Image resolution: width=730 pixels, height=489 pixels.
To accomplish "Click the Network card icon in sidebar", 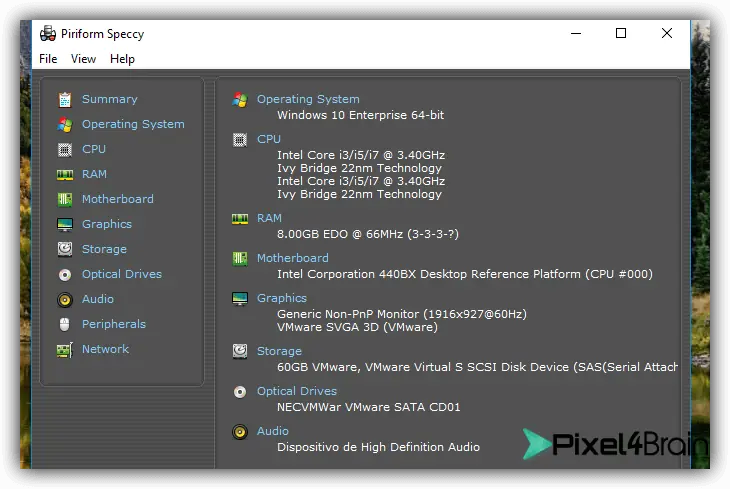I will click(x=65, y=350).
